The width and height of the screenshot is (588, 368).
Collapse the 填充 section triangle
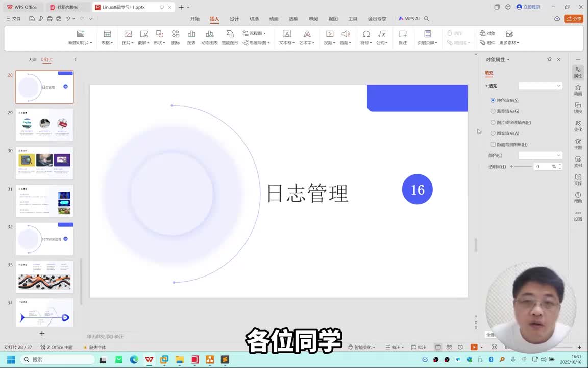click(x=487, y=86)
